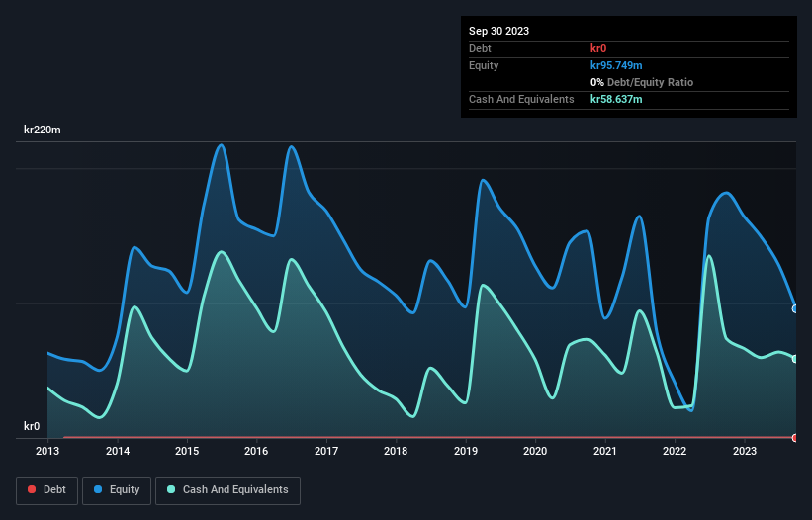Click the 2019 x-axis label
The image size is (812, 520).
click(466, 451)
